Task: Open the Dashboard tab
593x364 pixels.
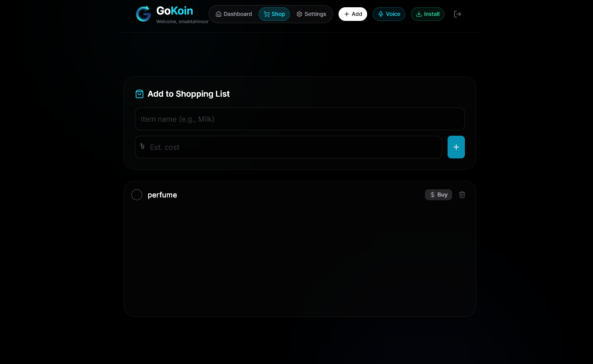Action: 234,14
